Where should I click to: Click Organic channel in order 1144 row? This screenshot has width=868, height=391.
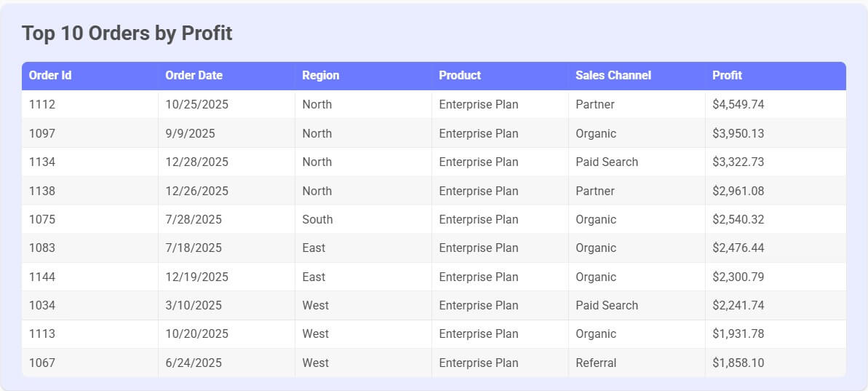(596, 277)
